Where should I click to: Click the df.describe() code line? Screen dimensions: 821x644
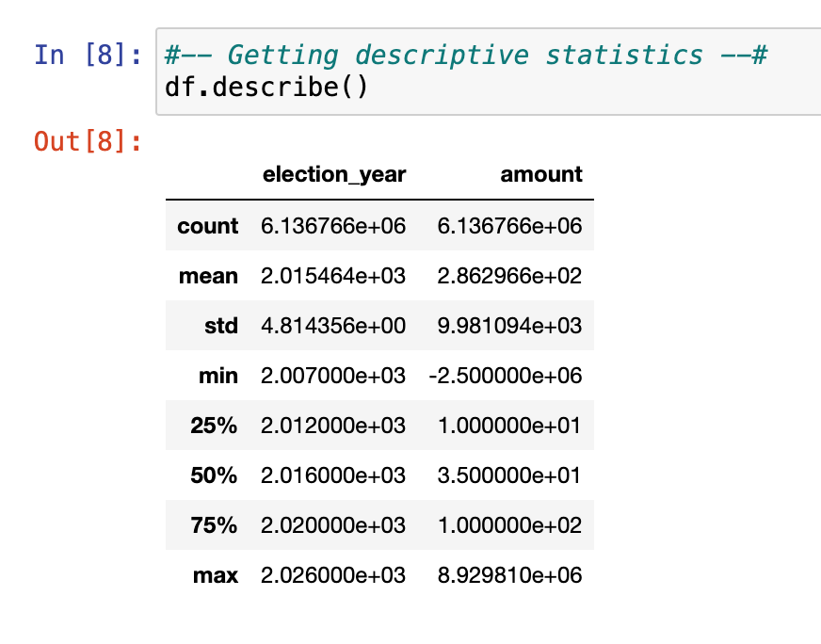(266, 89)
